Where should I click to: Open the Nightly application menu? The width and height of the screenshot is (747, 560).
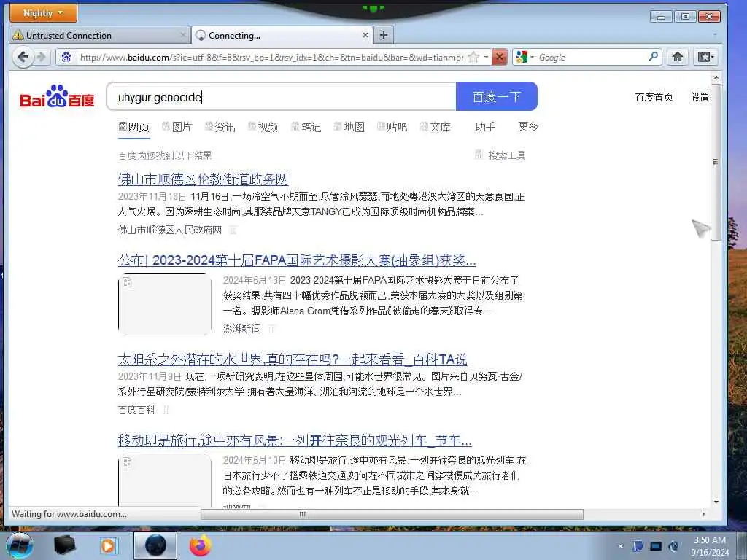(x=43, y=13)
